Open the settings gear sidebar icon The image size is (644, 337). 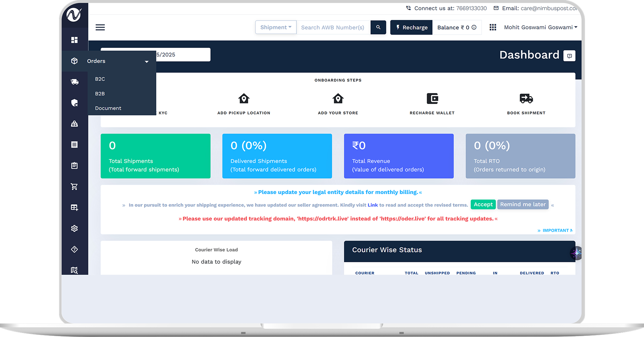[x=75, y=228]
